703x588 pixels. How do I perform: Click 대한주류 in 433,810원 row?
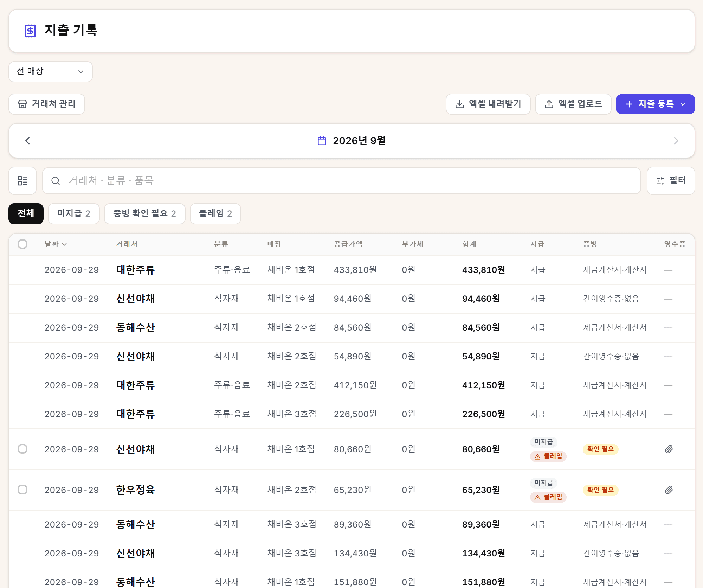click(x=136, y=270)
